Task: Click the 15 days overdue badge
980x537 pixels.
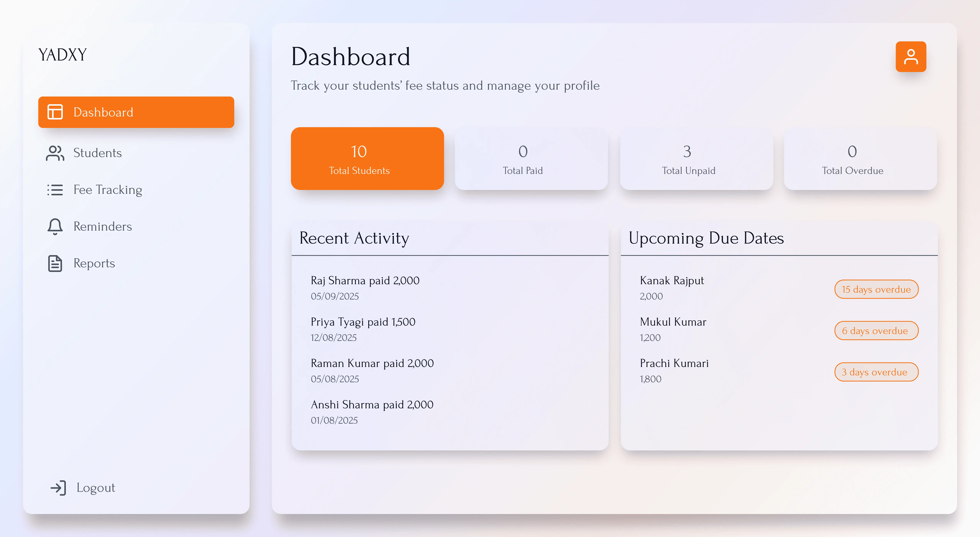Action: coord(876,289)
